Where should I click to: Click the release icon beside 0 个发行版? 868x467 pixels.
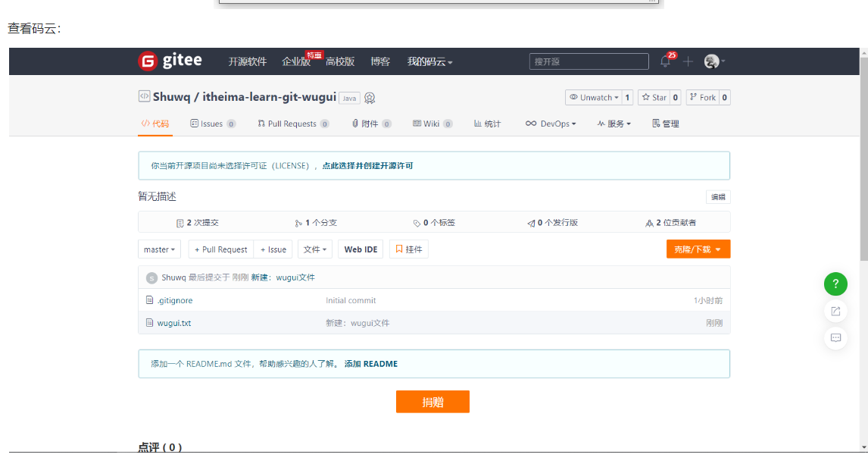[x=531, y=223]
